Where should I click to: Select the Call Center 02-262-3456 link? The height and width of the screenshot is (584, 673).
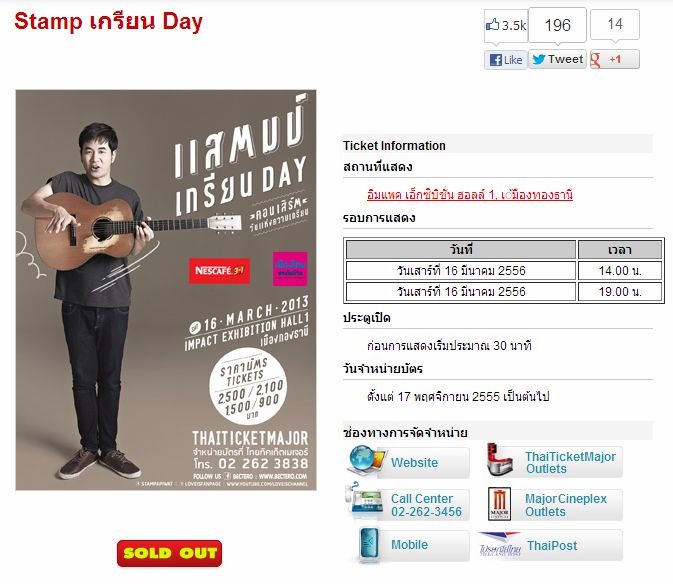[426, 505]
